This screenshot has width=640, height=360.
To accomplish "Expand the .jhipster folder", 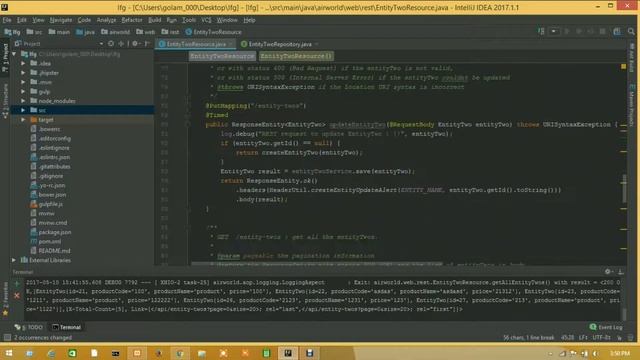I will [x=23, y=73].
